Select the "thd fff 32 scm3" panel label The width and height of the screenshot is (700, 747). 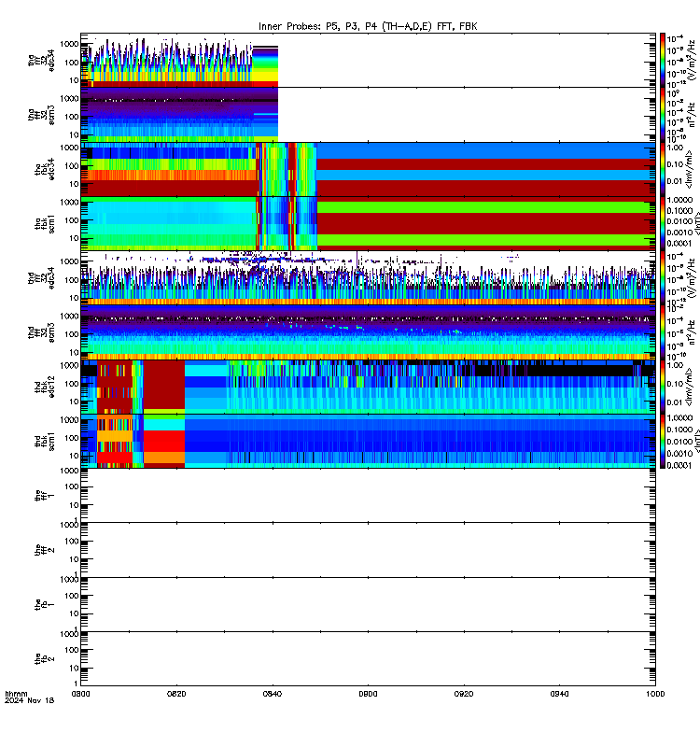coord(41,332)
